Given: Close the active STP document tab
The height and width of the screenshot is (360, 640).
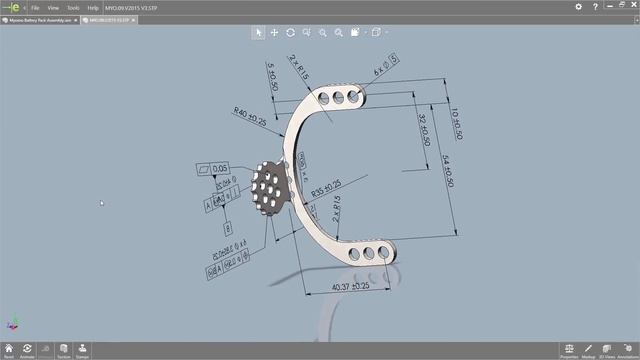Looking at the screenshot, I should pyautogui.click(x=133, y=20).
